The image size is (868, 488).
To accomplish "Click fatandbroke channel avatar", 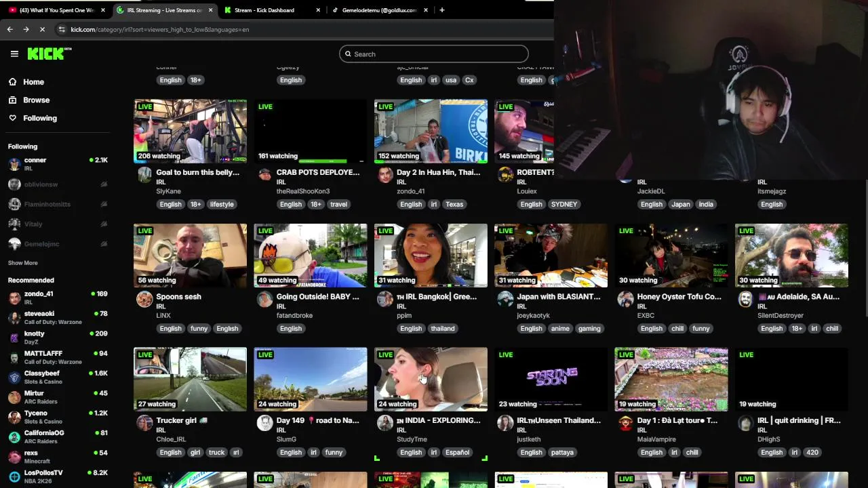I will 264,299.
